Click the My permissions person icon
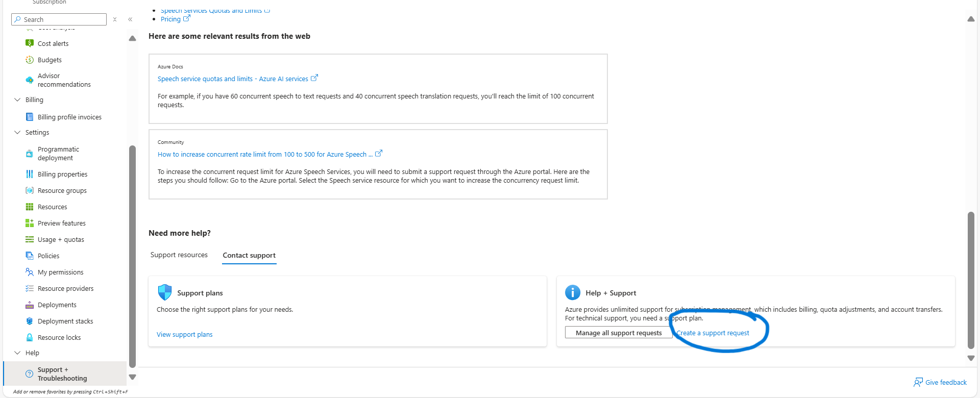Image resolution: width=980 pixels, height=398 pixels. click(x=30, y=272)
